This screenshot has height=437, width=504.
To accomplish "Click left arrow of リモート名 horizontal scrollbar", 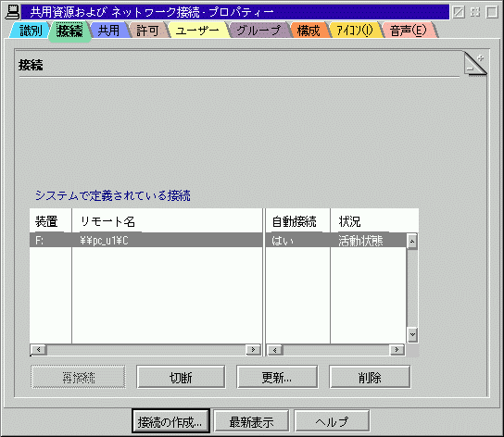I will pyautogui.click(x=39, y=350).
